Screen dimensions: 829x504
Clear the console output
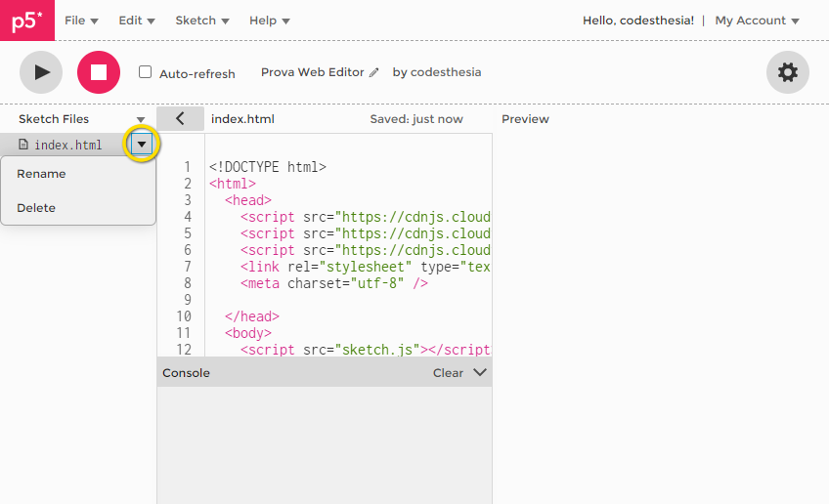[x=448, y=373]
